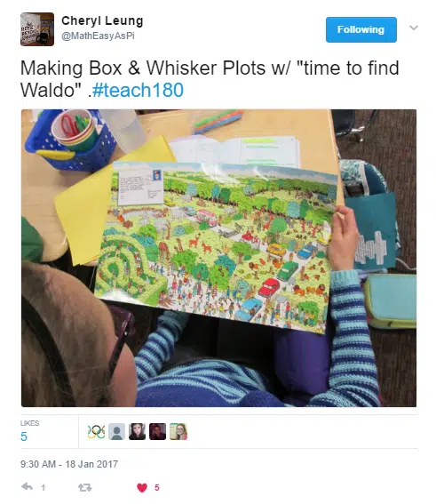Open the blonde woman with glasses liker avatar
Screen dimensions: 436x504
[x=178, y=432]
